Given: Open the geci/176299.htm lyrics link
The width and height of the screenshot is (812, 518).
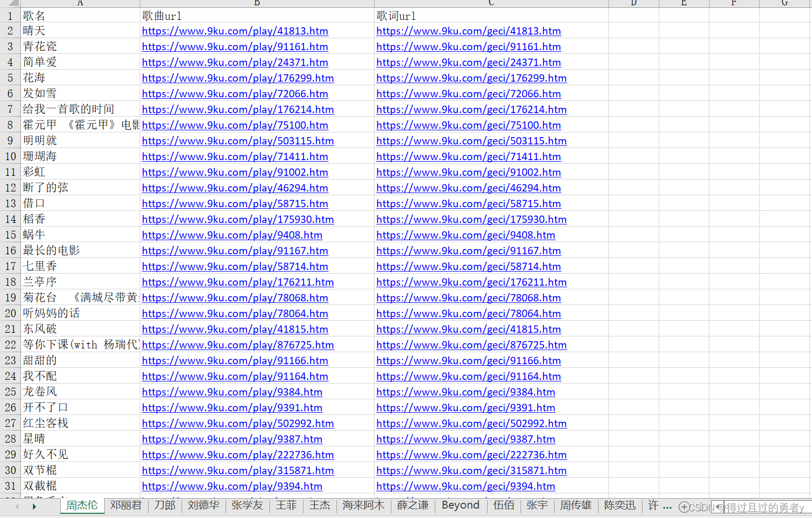Looking at the screenshot, I should (x=471, y=78).
